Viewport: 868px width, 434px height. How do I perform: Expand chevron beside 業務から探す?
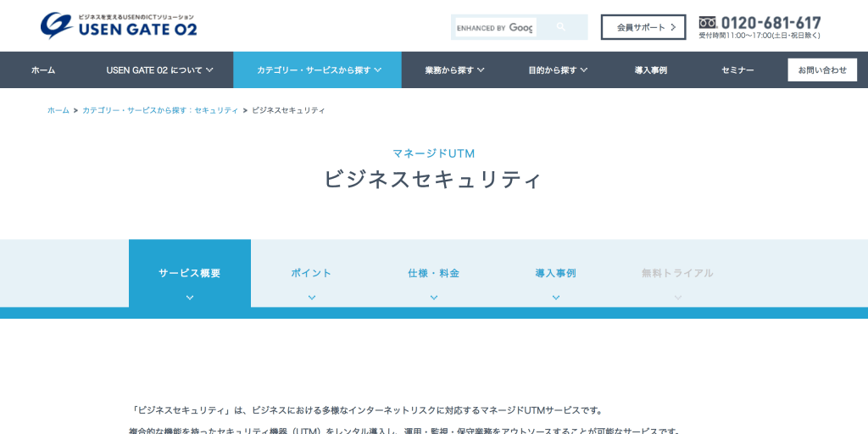pyautogui.click(x=481, y=70)
